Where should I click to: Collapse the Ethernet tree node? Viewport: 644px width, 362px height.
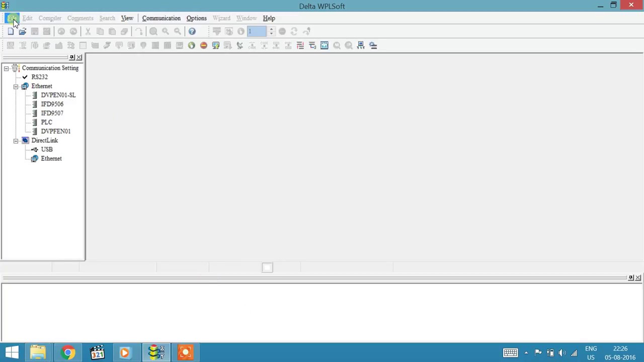coord(16,86)
